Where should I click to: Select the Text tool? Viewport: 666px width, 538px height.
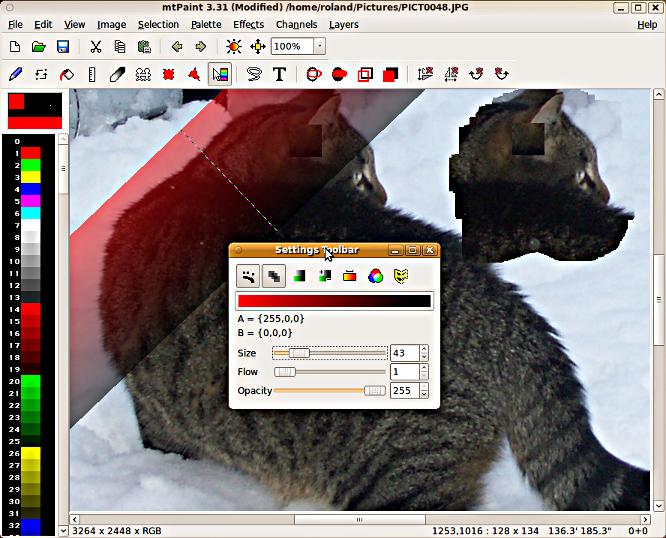279,74
